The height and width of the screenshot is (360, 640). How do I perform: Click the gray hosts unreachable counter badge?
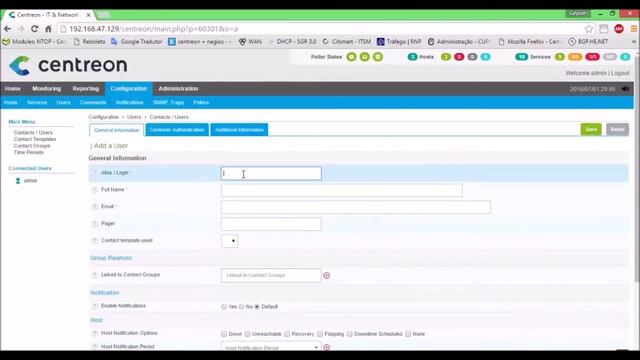pyautogui.click(x=472, y=57)
